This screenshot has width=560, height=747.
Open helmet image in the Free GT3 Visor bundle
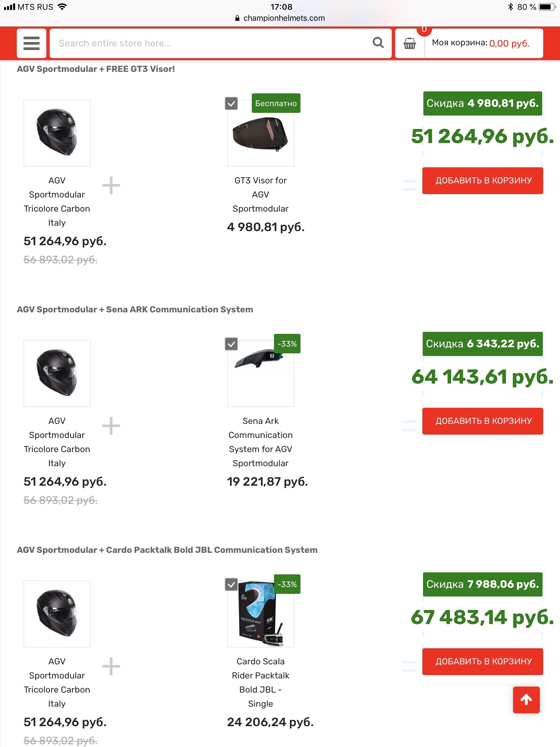(57, 133)
